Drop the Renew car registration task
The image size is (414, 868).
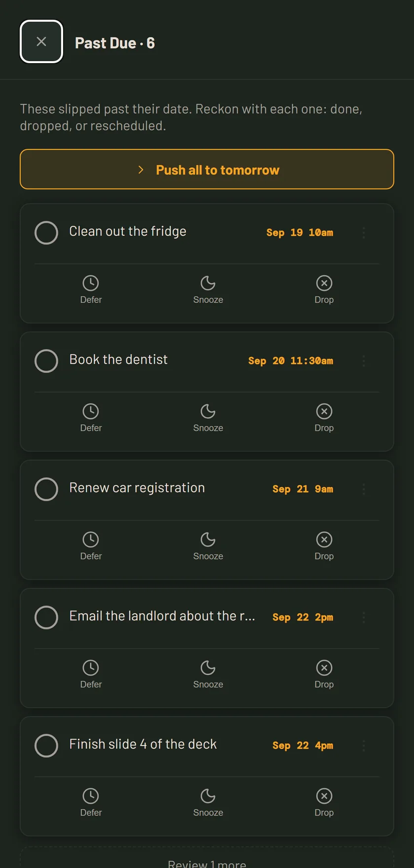(x=324, y=546)
